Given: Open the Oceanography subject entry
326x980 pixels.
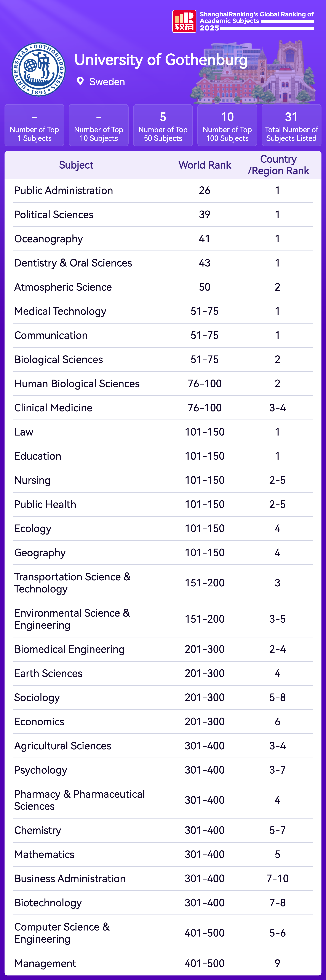Looking at the screenshot, I should (48, 239).
